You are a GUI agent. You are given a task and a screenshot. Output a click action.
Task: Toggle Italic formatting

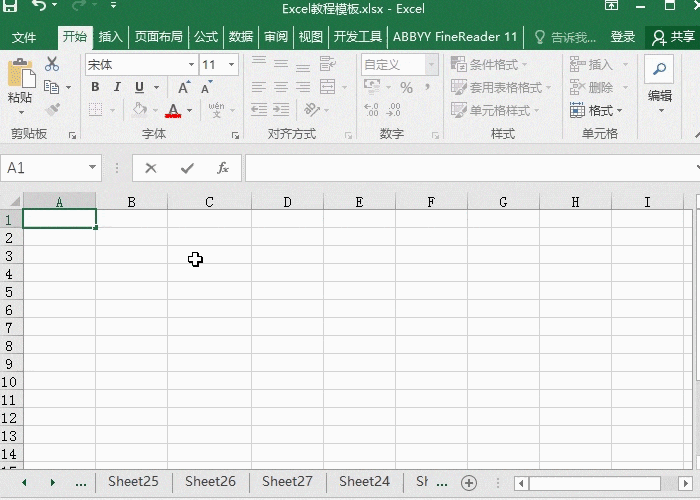117,87
